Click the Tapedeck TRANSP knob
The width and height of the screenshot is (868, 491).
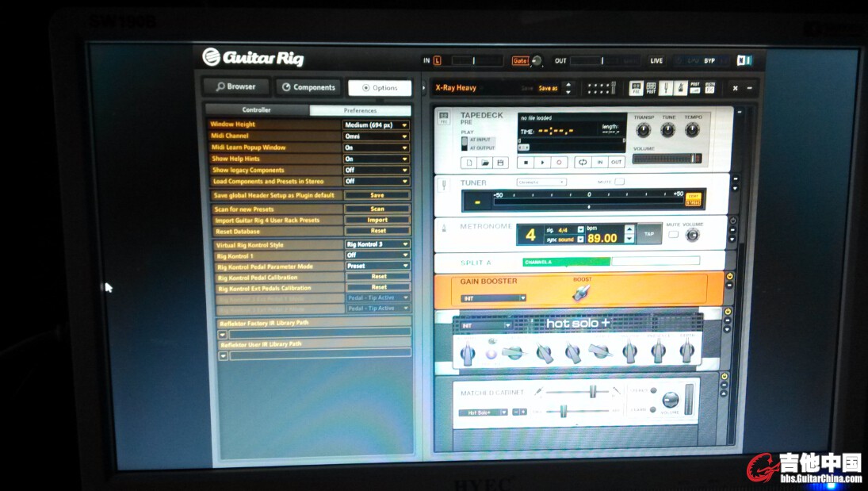coord(643,130)
